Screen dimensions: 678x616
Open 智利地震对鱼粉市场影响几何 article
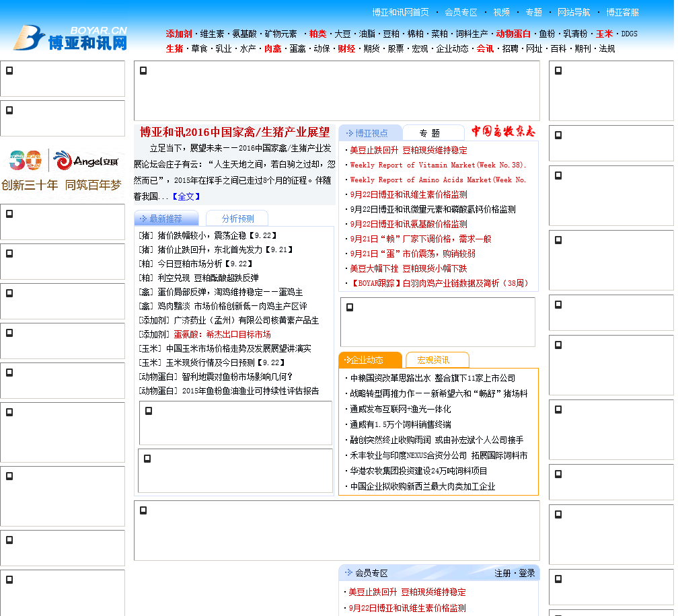click(237, 377)
